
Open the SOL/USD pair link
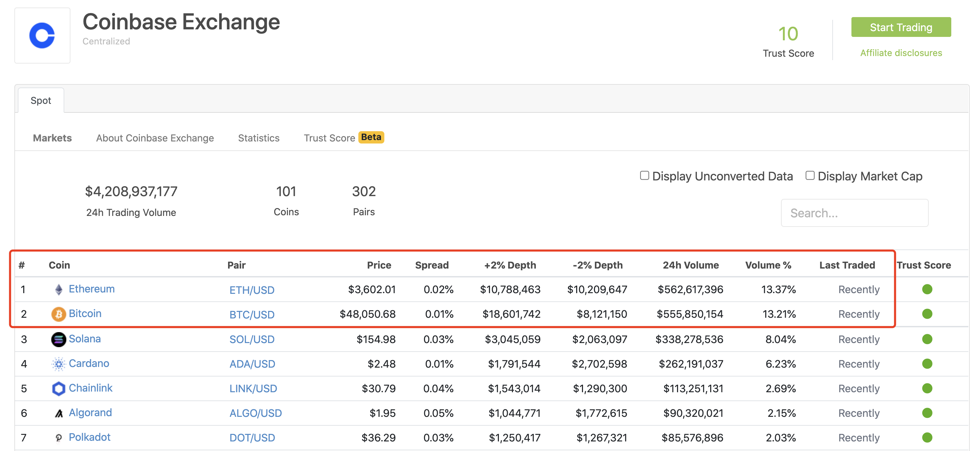click(252, 340)
